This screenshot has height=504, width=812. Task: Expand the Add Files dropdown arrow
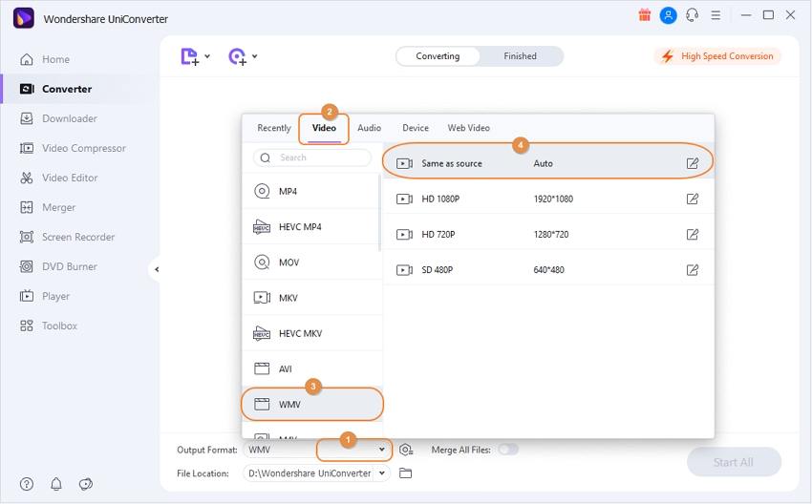pyautogui.click(x=207, y=56)
